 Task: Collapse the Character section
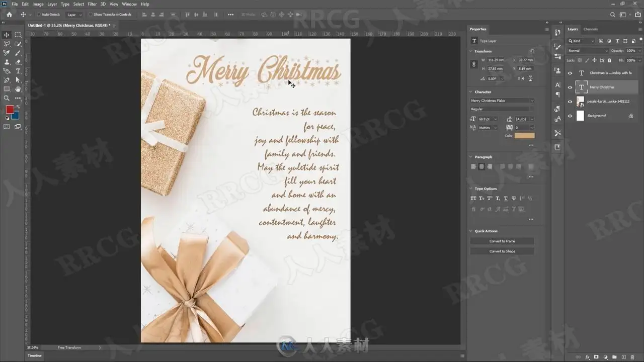click(471, 92)
